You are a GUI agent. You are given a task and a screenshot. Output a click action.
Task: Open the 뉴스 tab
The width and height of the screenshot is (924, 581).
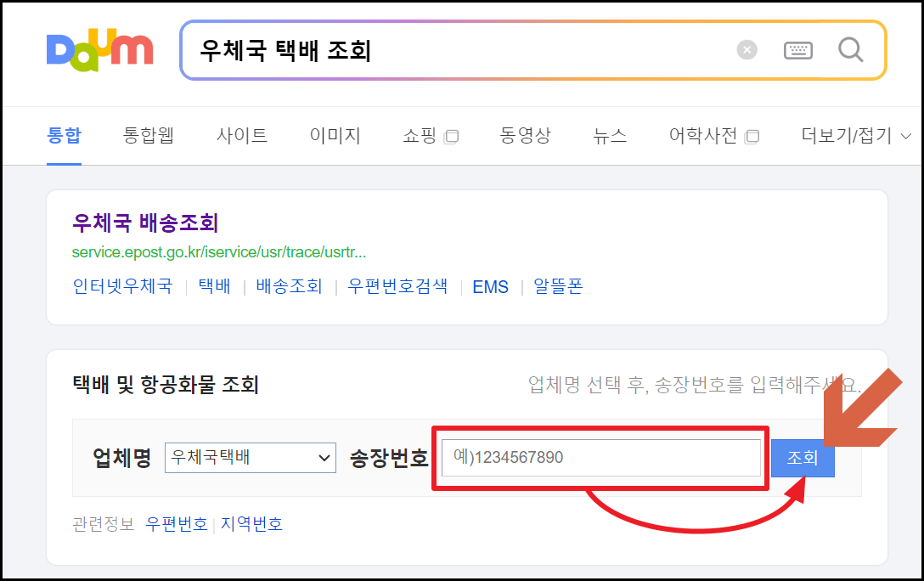(609, 136)
